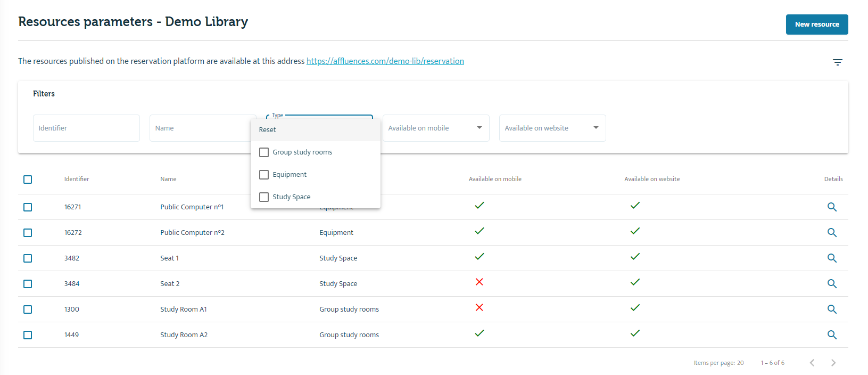Click into the Identifier filter field
This screenshot has height=375, width=868.
pyautogui.click(x=86, y=128)
